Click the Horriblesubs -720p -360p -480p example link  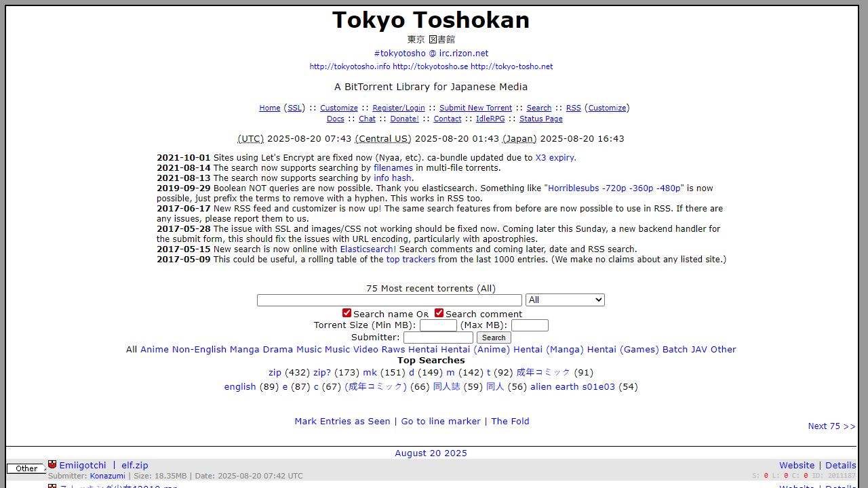(615, 188)
